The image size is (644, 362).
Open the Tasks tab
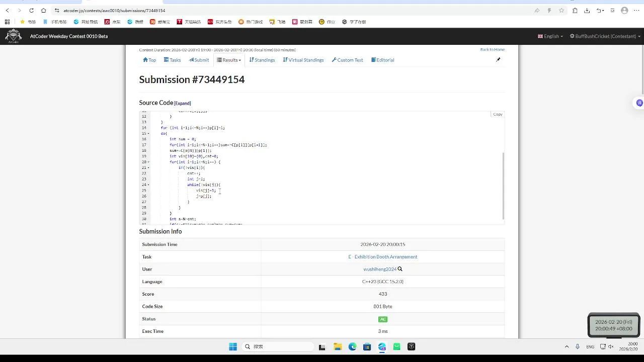pyautogui.click(x=172, y=60)
